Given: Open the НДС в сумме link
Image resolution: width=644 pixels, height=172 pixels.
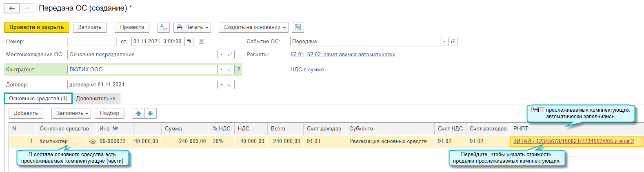Looking at the screenshot, I should tap(307, 70).
